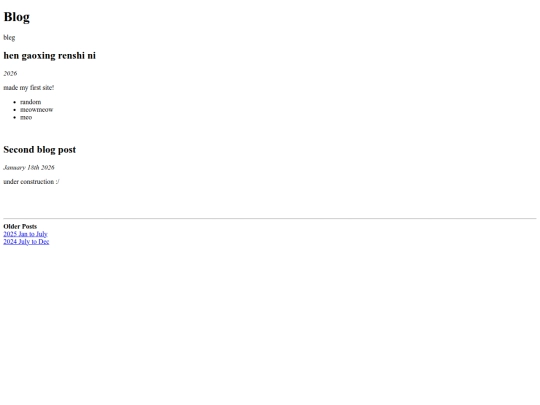Click the bullet next to 'meowmeow'
540x405 pixels.
(14, 110)
